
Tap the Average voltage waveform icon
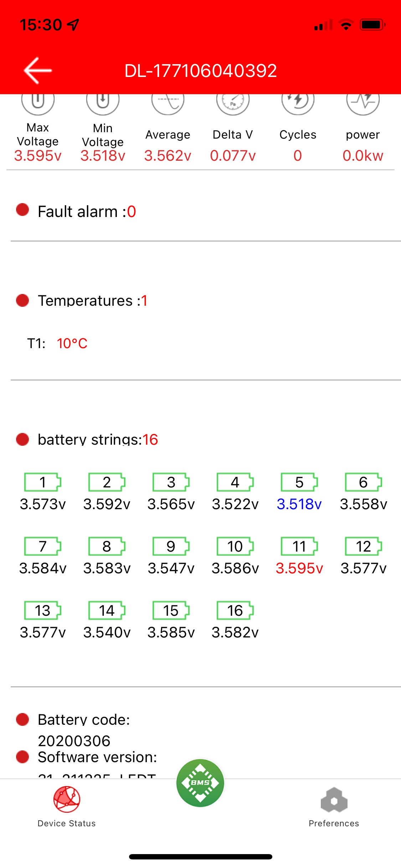168,102
